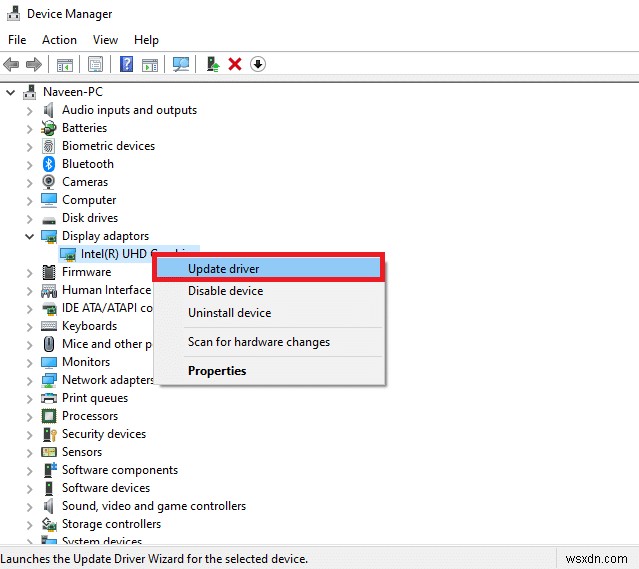
Task: Open the blue Help question-mark icon
Action: point(126,64)
